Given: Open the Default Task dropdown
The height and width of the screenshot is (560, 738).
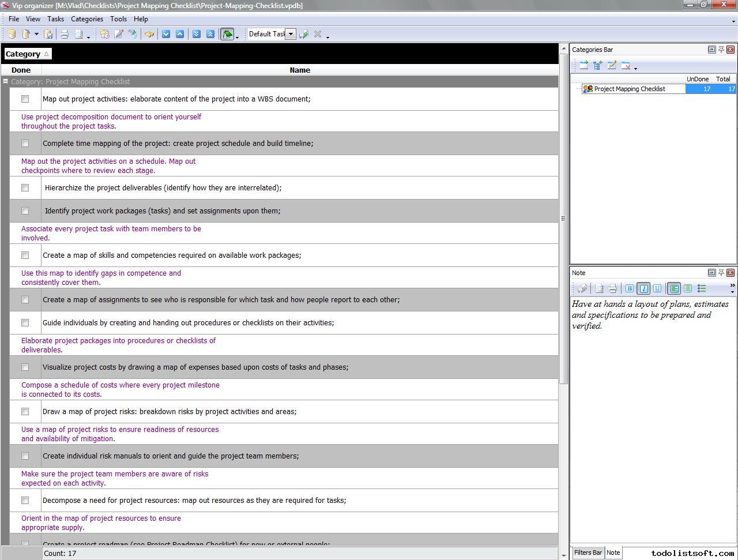Looking at the screenshot, I should tap(291, 34).
